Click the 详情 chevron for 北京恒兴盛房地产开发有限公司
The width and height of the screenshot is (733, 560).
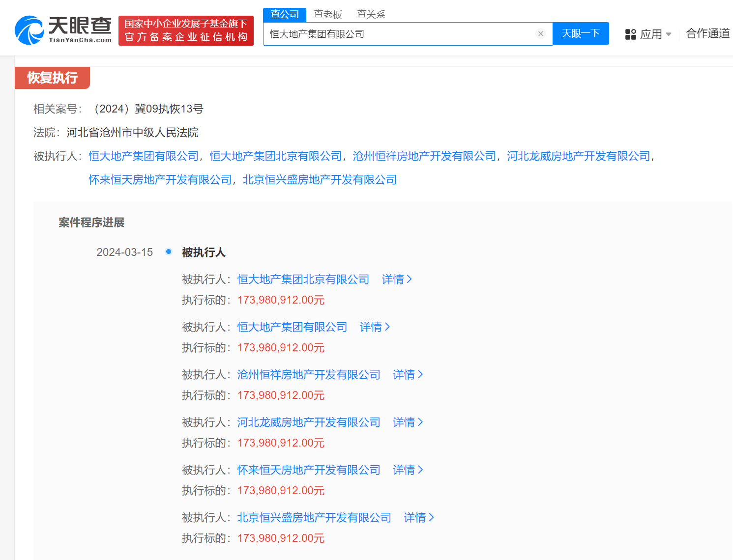click(x=418, y=517)
